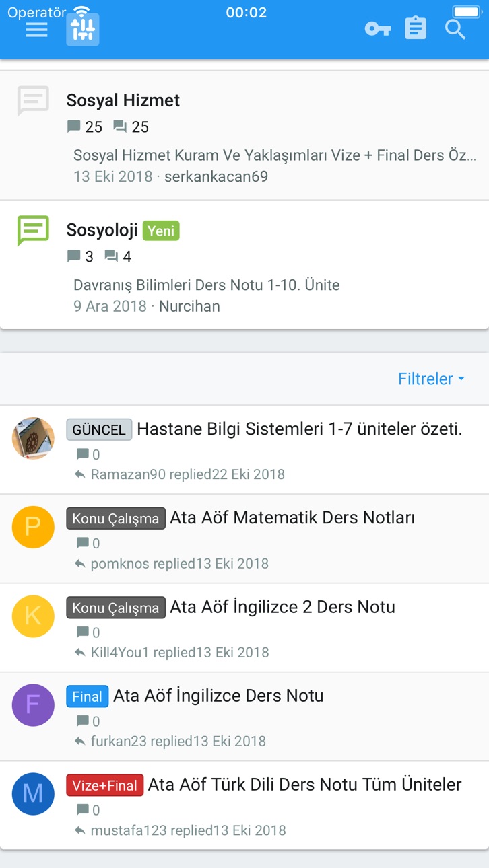Image resolution: width=489 pixels, height=868 pixels.
Task: Open the hamburger navigation menu
Action: point(36,30)
